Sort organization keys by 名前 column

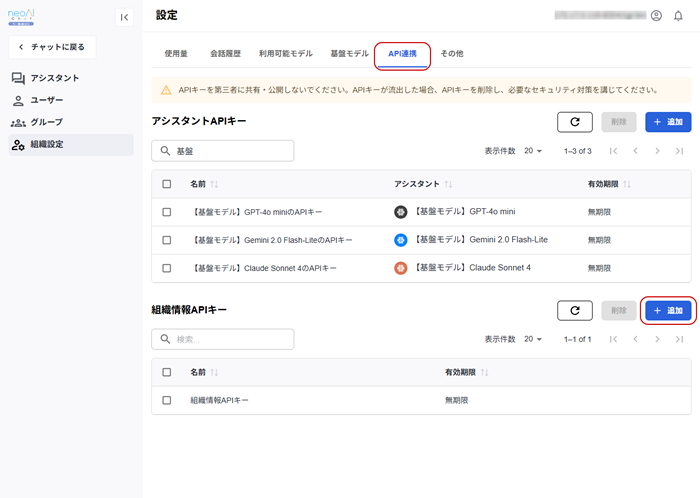pos(214,372)
